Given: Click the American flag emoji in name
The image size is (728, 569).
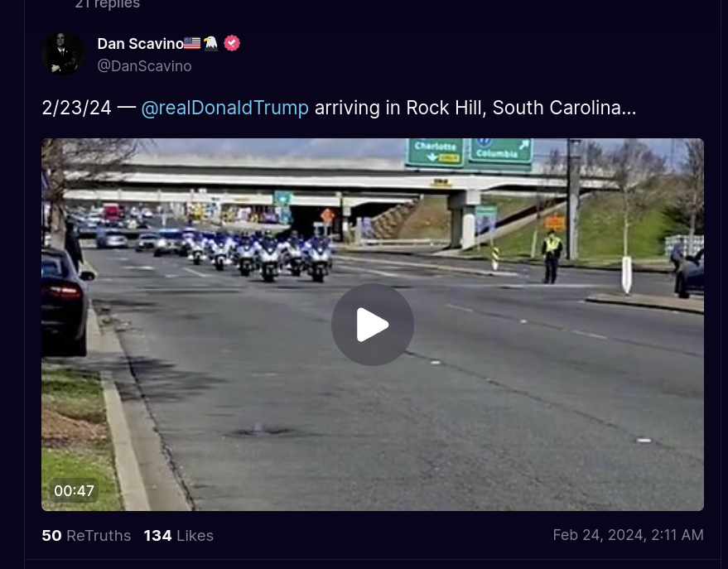Looking at the screenshot, I should tap(192, 43).
